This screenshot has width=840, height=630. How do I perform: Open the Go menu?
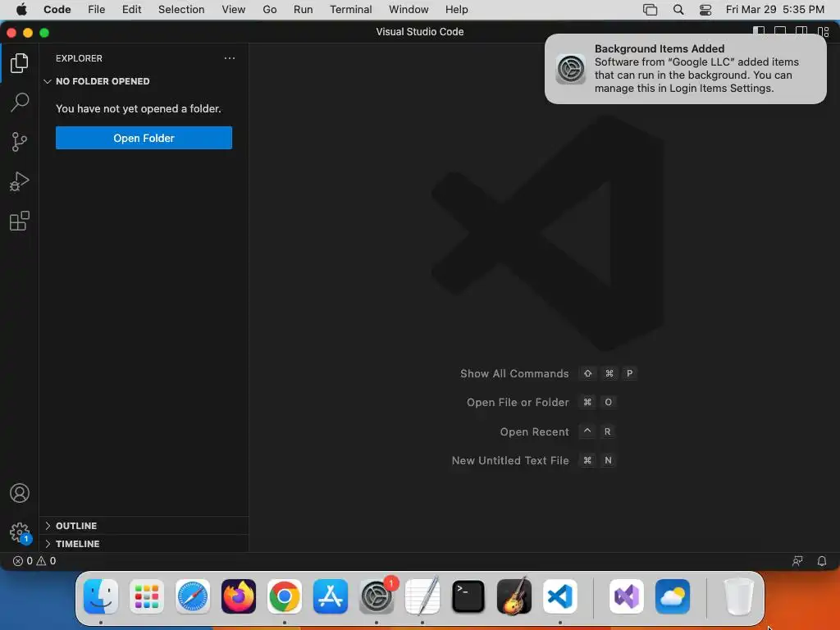point(269,10)
